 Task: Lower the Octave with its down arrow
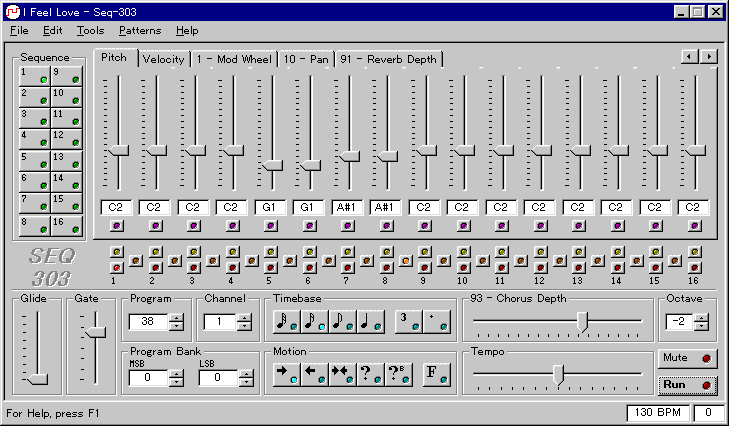(x=702, y=326)
